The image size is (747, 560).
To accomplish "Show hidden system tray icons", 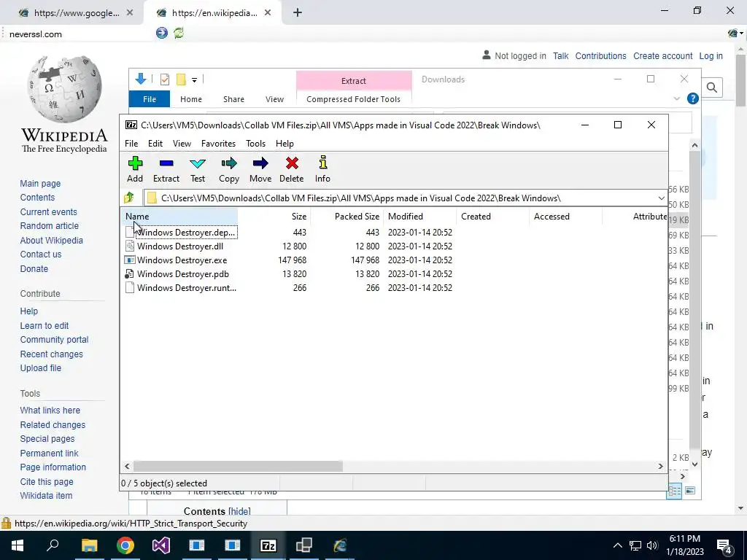I will coord(617,545).
